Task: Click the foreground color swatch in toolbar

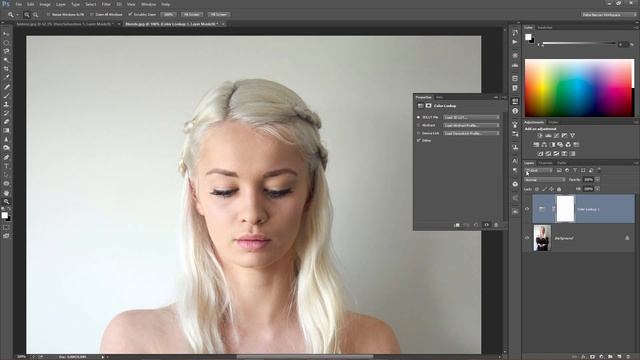Action: (x=4, y=215)
